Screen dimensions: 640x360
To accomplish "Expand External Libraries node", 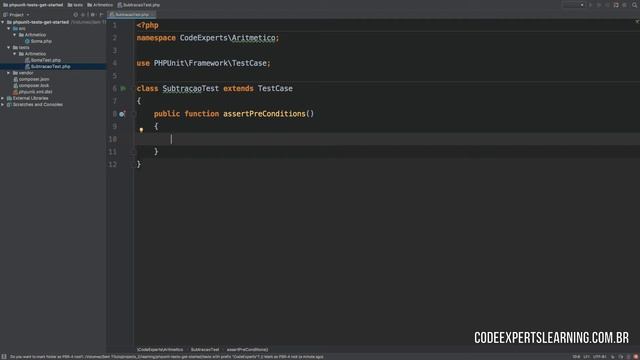I will tap(3, 98).
